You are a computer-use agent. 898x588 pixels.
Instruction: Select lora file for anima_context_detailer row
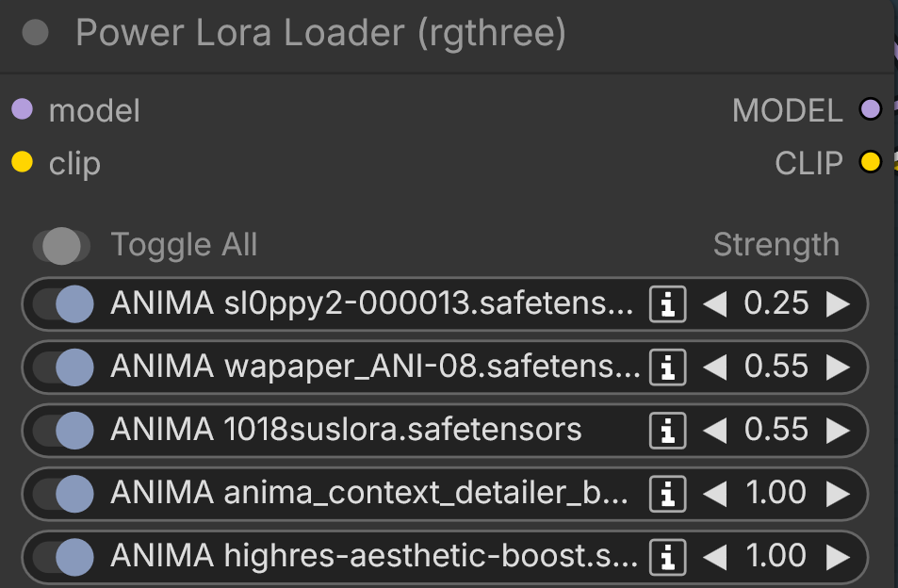pyautogui.click(x=368, y=493)
